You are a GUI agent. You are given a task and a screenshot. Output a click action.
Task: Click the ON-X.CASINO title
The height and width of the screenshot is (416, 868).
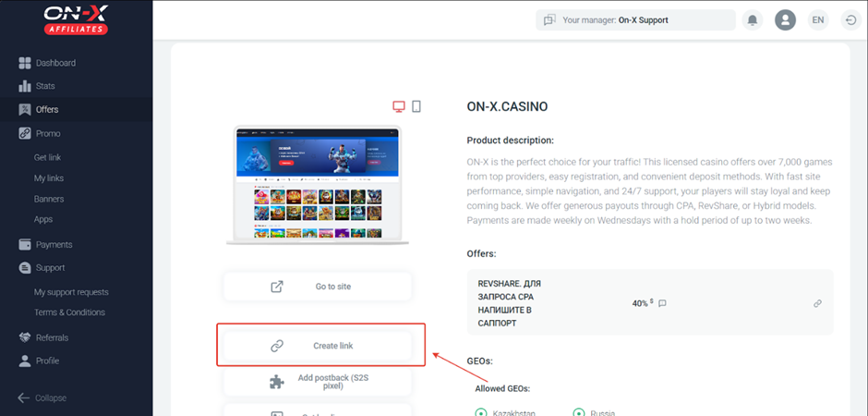[x=508, y=106]
